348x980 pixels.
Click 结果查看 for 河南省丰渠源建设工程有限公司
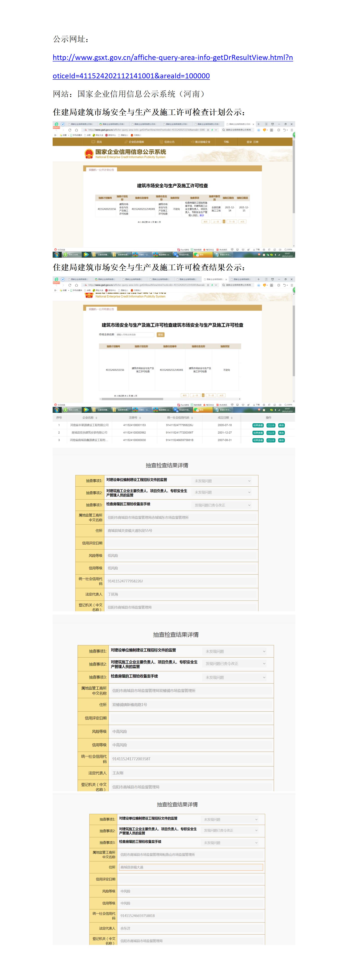pyautogui.click(x=258, y=425)
